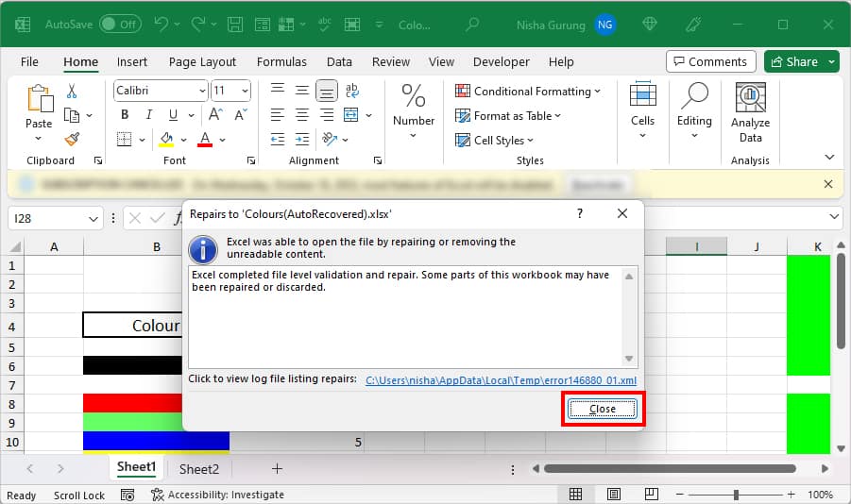Viewport: 851px width, 504px height.
Task: Click Decrease Font Size icon
Action: click(x=241, y=114)
